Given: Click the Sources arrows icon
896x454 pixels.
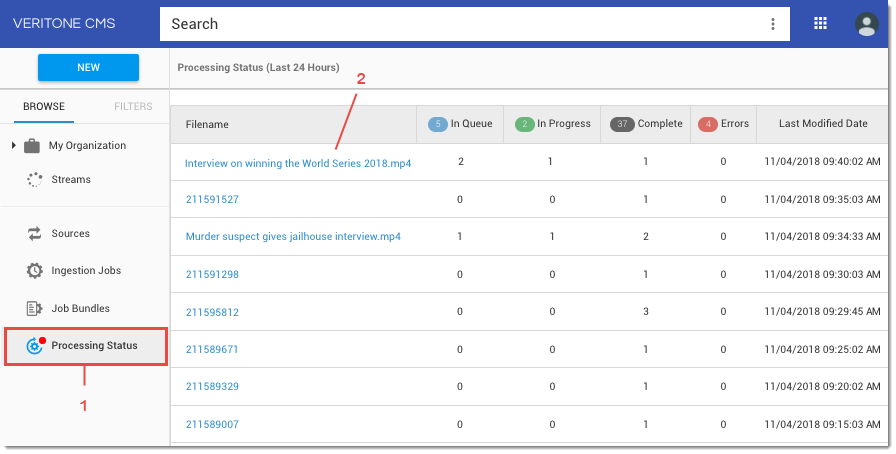Looking at the screenshot, I should coord(33,234).
